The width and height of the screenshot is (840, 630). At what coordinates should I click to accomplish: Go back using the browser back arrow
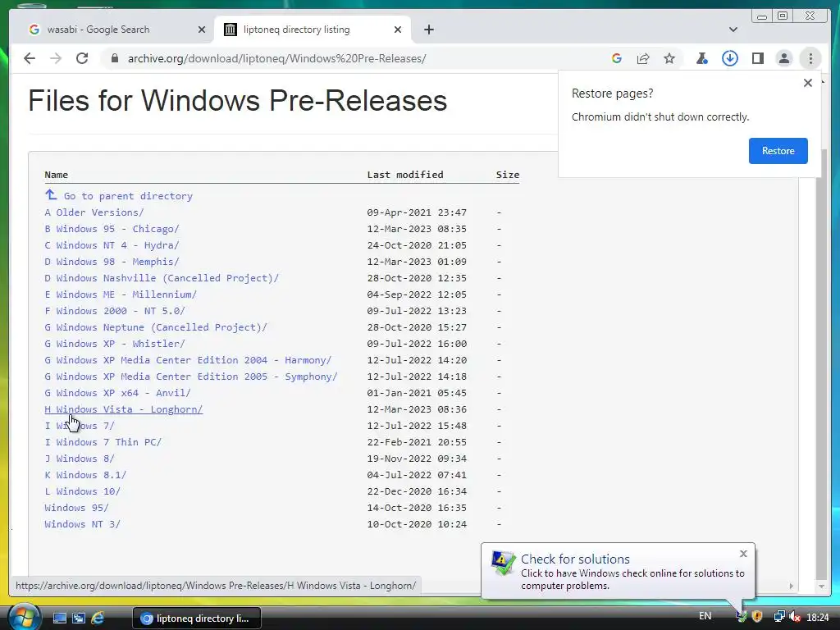click(x=30, y=58)
